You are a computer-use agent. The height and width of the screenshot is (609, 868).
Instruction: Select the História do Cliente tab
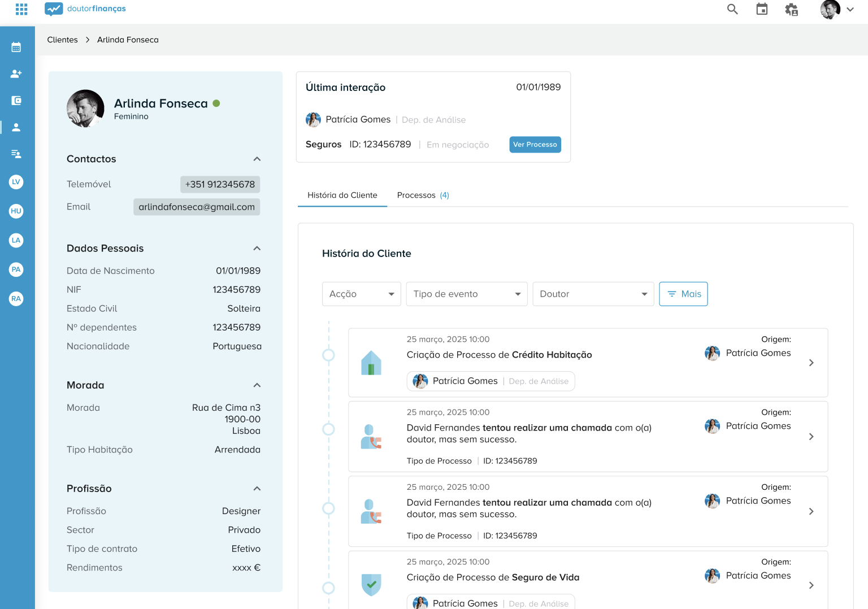click(x=342, y=195)
